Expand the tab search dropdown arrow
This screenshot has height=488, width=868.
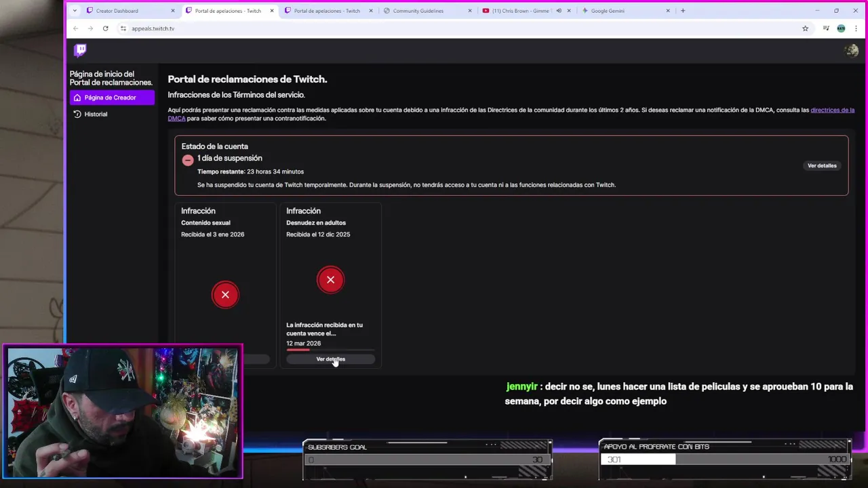(75, 11)
